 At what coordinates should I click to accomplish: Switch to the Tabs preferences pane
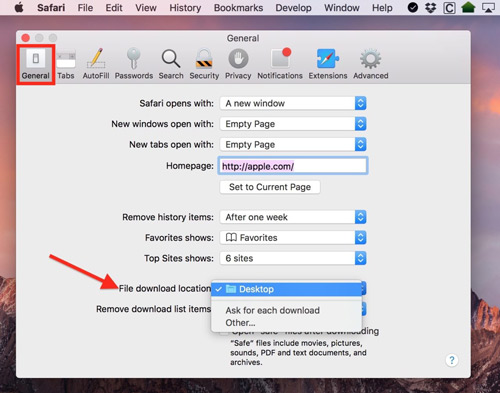click(x=66, y=64)
